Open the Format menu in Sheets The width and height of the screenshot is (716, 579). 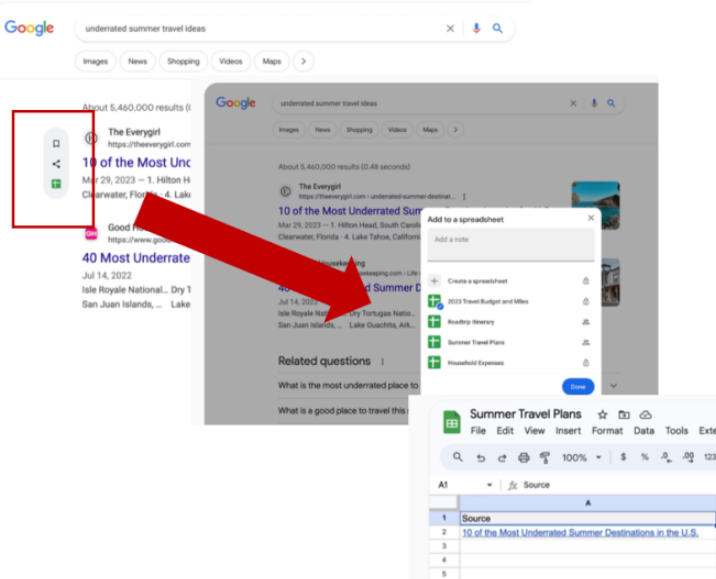click(607, 431)
